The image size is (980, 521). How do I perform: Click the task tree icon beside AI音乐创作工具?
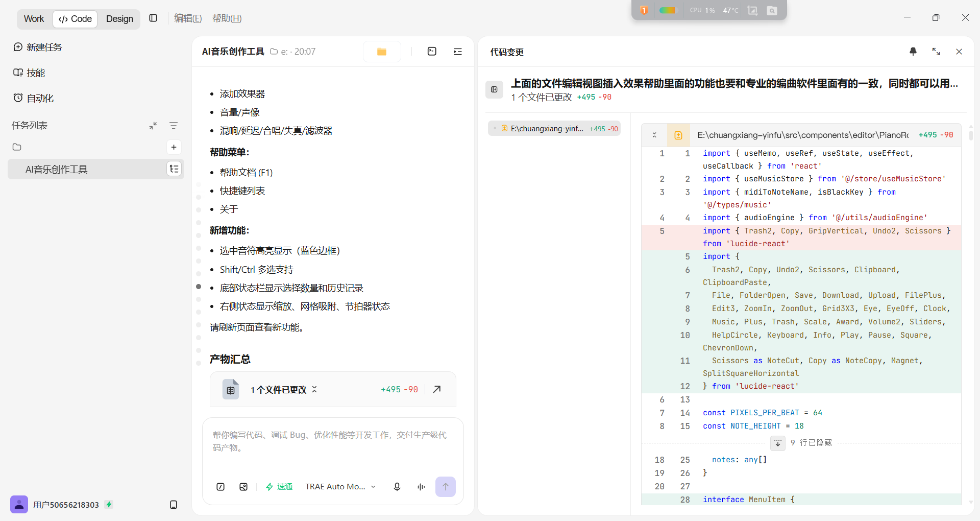point(174,169)
